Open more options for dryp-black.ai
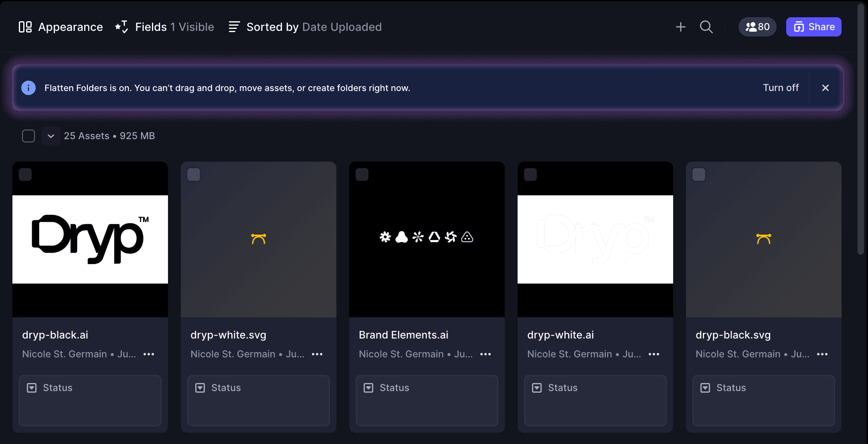 tap(149, 354)
